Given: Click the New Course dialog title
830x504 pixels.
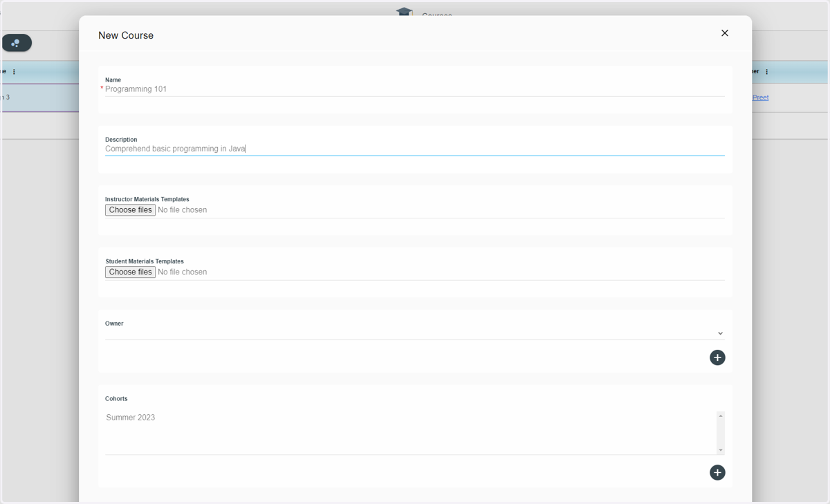Looking at the screenshot, I should pyautogui.click(x=126, y=35).
